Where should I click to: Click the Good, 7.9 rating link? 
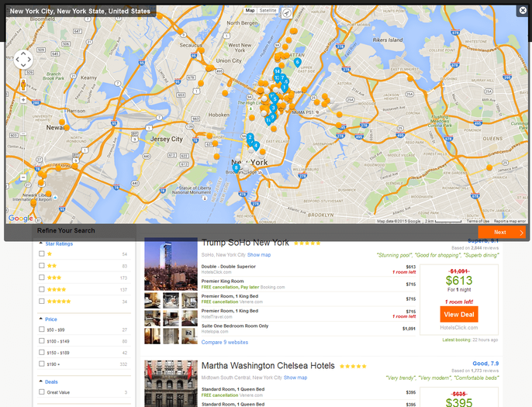tap(485, 364)
